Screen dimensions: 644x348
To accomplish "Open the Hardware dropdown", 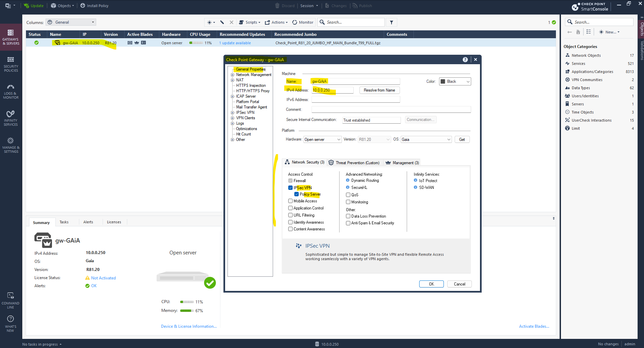I will [322, 140].
